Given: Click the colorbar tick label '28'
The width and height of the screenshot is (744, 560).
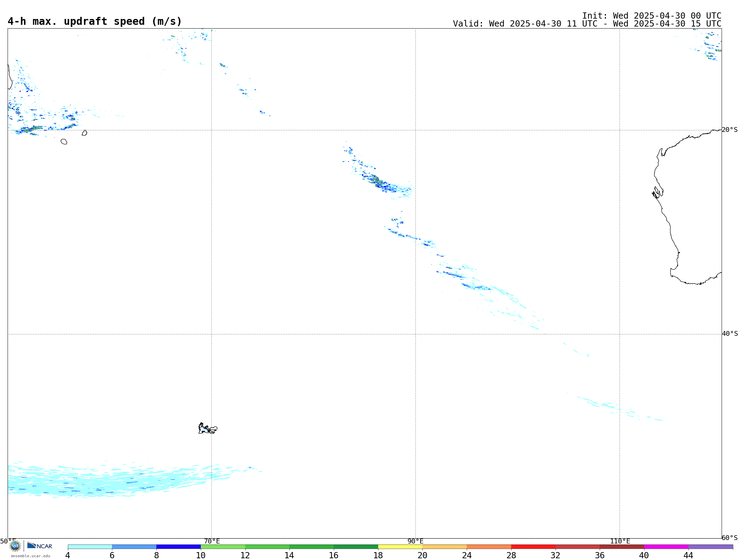Looking at the screenshot, I should [511, 555].
